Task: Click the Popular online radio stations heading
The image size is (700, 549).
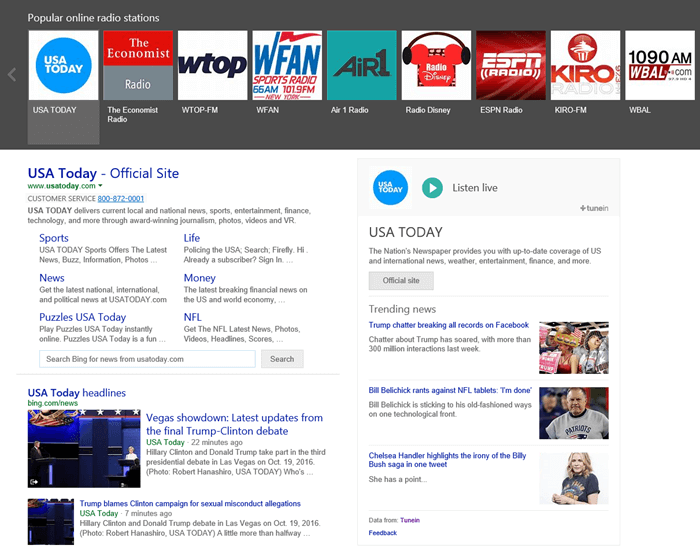Action: 93,18
